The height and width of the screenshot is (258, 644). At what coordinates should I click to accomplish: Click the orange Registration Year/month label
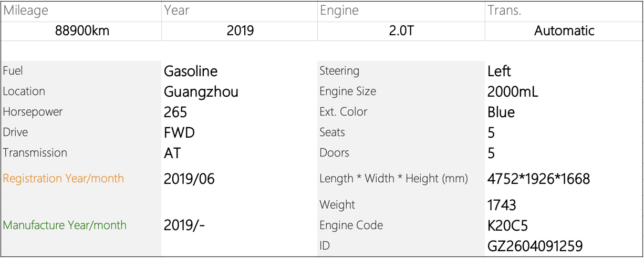click(x=64, y=179)
